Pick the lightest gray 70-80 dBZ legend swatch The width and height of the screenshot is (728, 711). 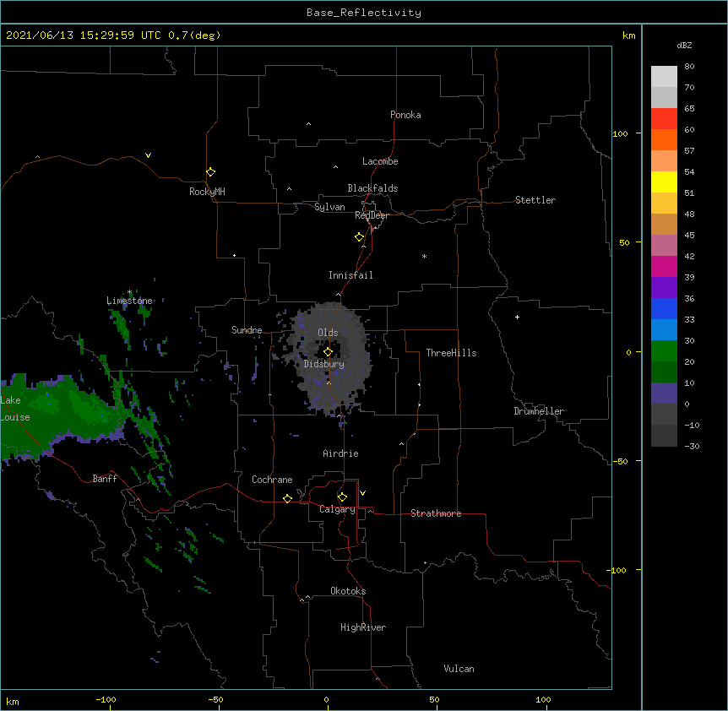(664, 77)
